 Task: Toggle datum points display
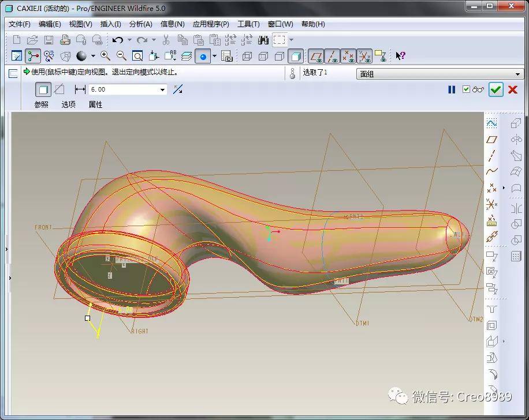click(x=348, y=56)
